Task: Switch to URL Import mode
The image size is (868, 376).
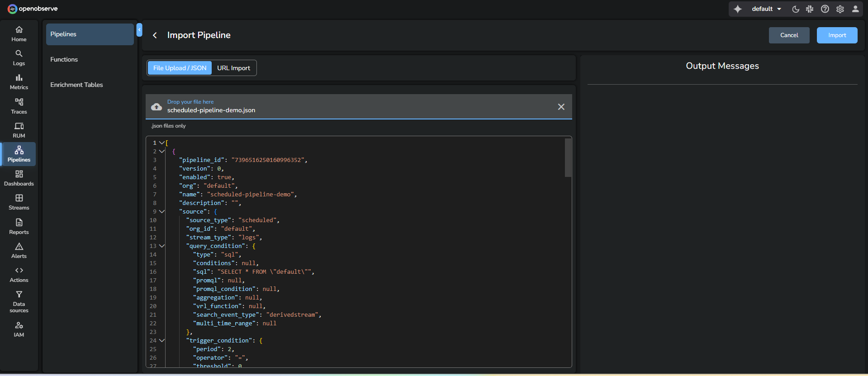Action: tap(233, 68)
